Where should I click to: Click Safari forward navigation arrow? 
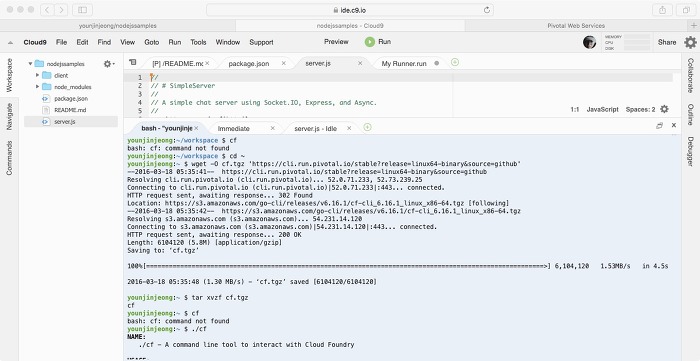point(61,10)
